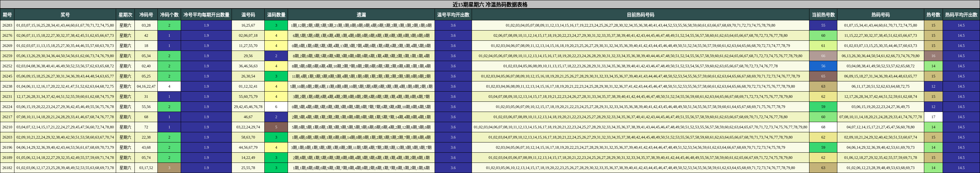This screenshot has height=173, width=980.
Task: Click the 遗漏 column header
Action: point(361,15)
